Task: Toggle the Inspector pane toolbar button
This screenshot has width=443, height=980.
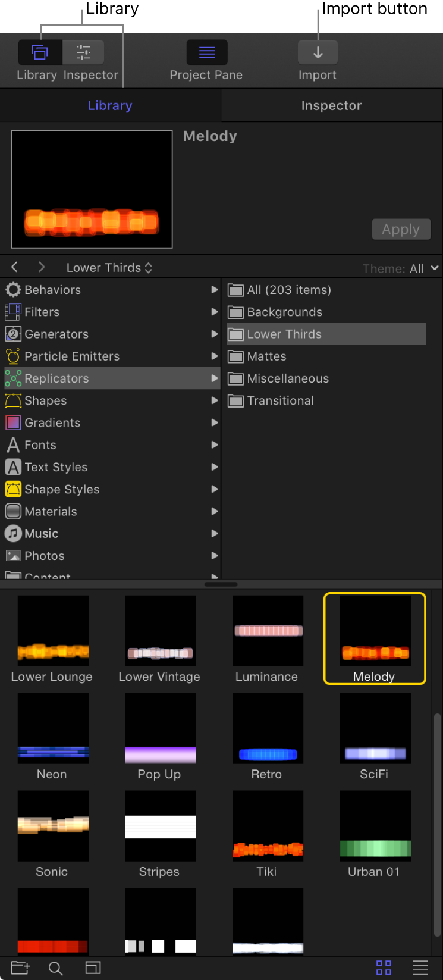Action: (x=84, y=52)
